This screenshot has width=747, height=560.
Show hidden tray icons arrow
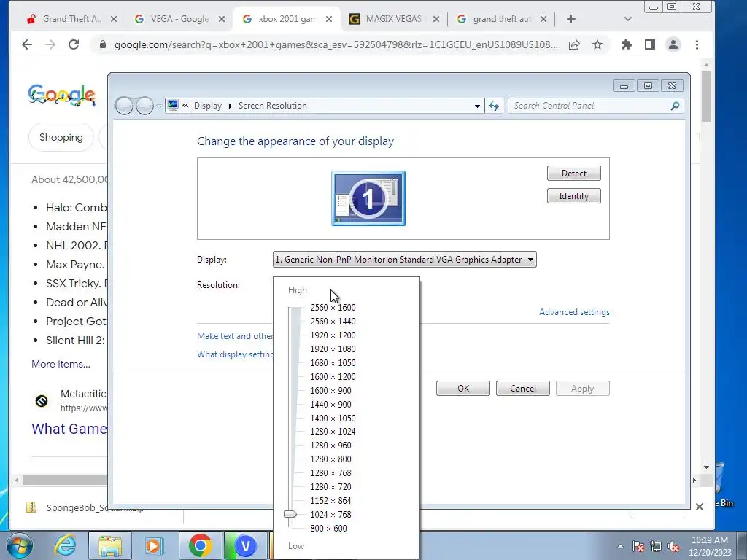tap(620, 546)
